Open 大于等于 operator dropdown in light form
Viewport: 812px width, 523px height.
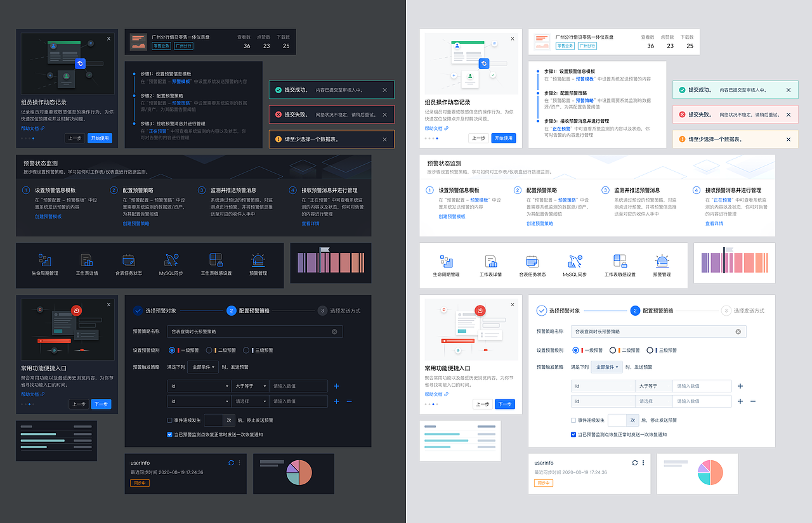[x=653, y=386]
